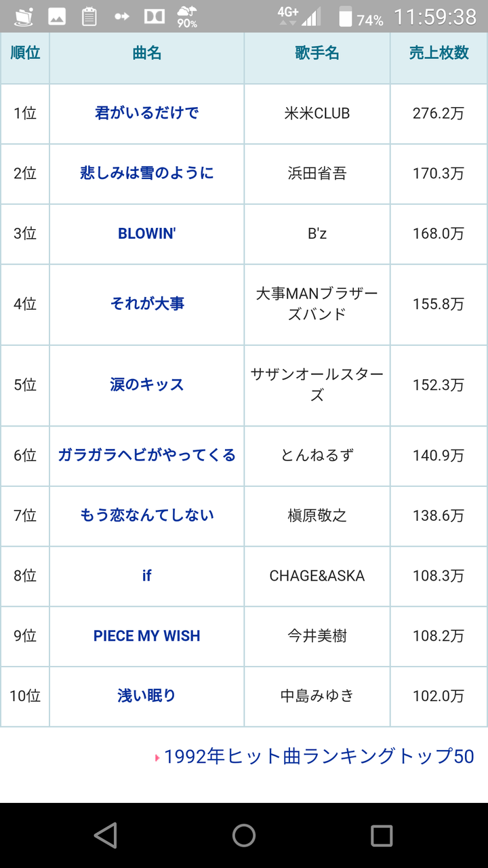Image resolution: width=488 pixels, height=868 pixels.
Task: Open the song 君がいるだけで
Action: tap(147, 113)
